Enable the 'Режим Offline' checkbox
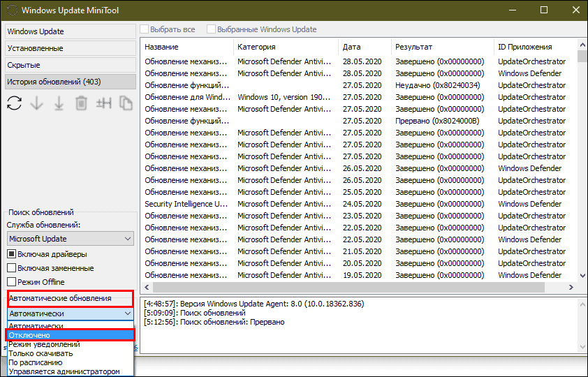588x377 pixels. tap(12, 282)
